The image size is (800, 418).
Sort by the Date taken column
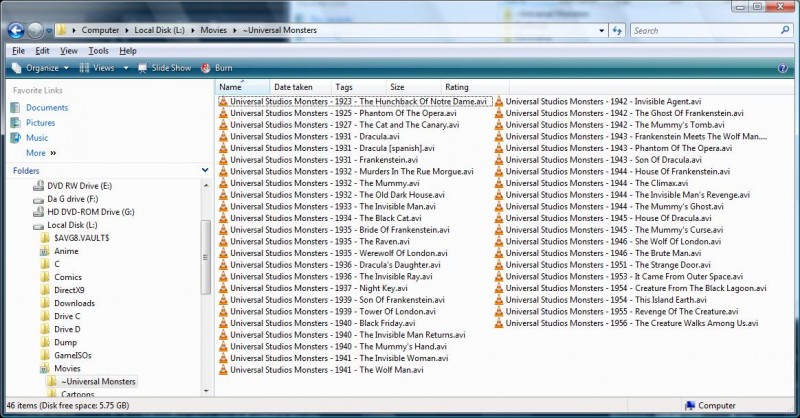pyautogui.click(x=300, y=87)
